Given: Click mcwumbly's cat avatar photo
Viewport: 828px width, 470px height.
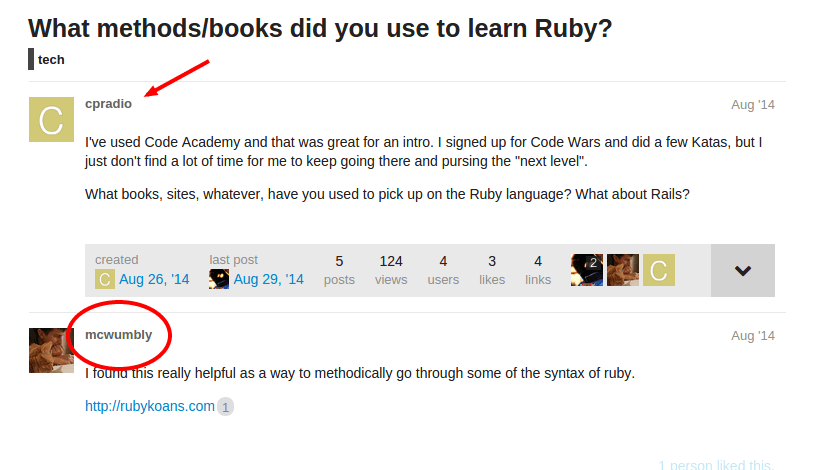Looking at the screenshot, I should 51,350.
